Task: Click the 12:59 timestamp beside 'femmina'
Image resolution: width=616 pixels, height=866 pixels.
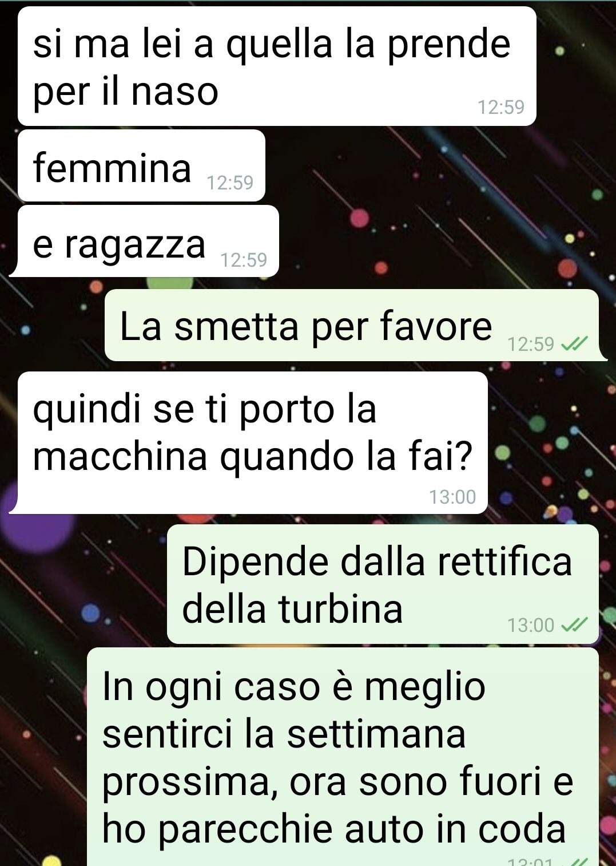Action: (230, 183)
